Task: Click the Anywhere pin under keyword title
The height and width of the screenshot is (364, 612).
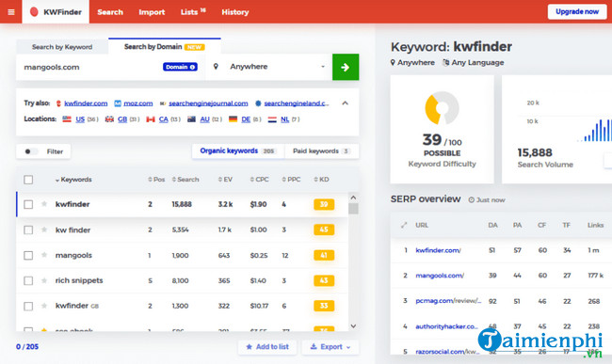Action: click(393, 62)
